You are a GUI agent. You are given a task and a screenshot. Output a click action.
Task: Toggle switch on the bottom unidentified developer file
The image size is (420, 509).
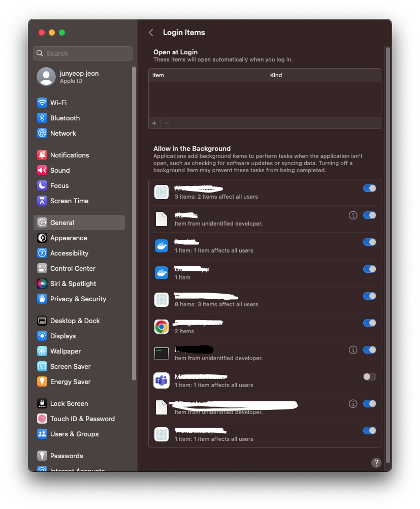point(370,404)
